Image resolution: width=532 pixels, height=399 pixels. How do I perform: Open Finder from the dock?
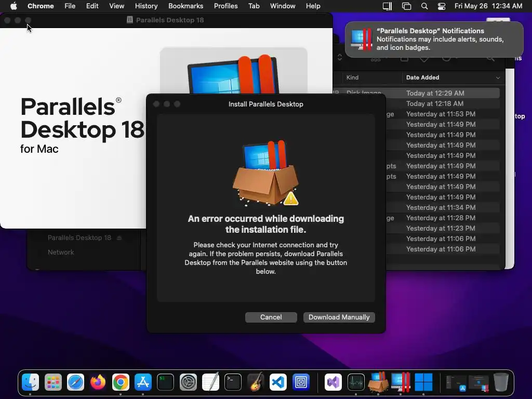tap(31, 382)
